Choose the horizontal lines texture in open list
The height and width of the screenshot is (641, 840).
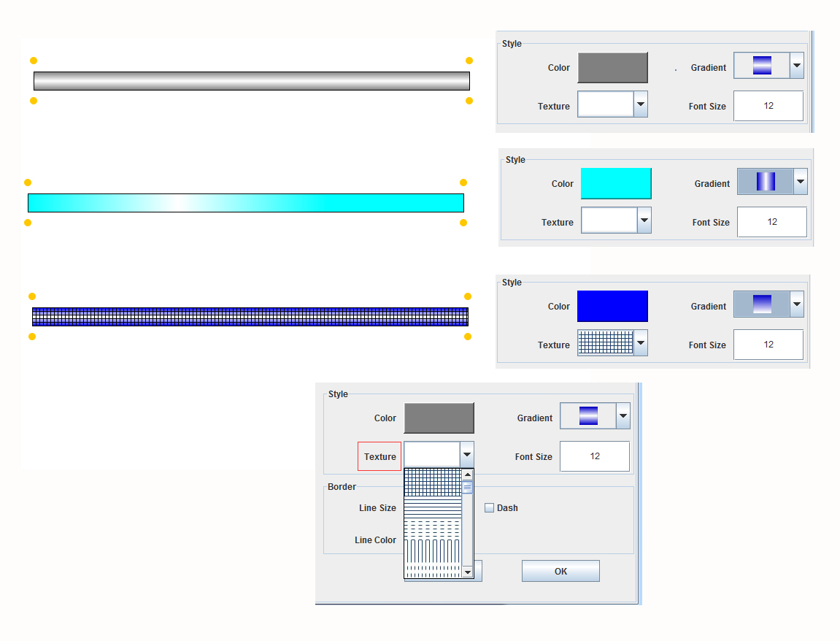tap(433, 507)
